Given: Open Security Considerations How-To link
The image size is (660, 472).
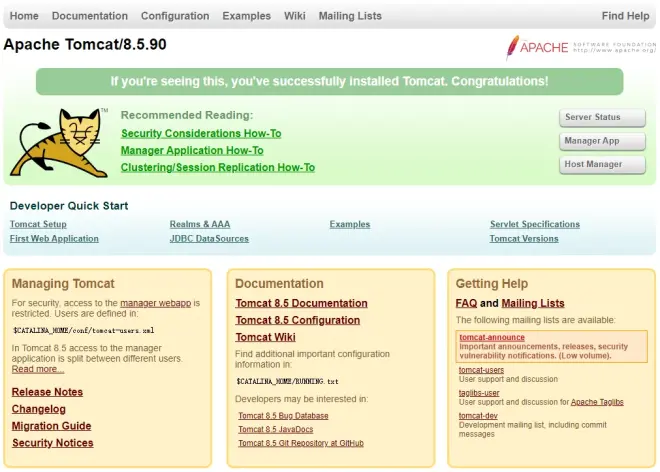Looking at the screenshot, I should (x=201, y=133).
